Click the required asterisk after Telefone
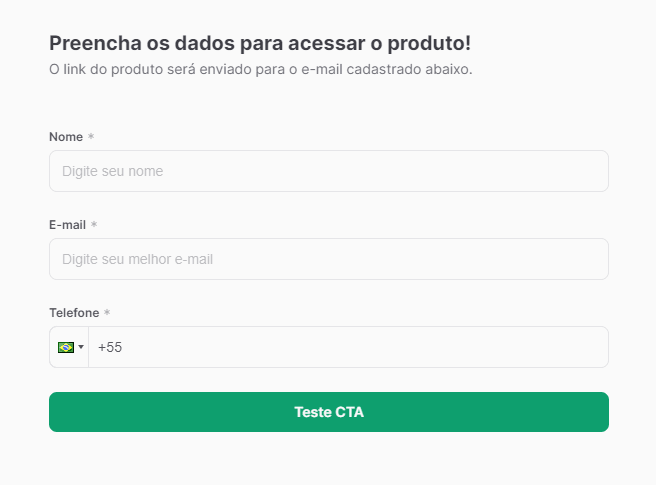The width and height of the screenshot is (656, 485). click(107, 313)
